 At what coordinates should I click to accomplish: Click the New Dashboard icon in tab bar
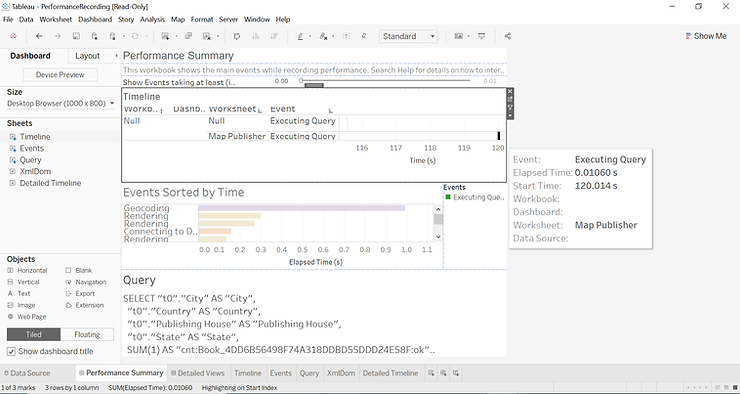click(x=443, y=373)
